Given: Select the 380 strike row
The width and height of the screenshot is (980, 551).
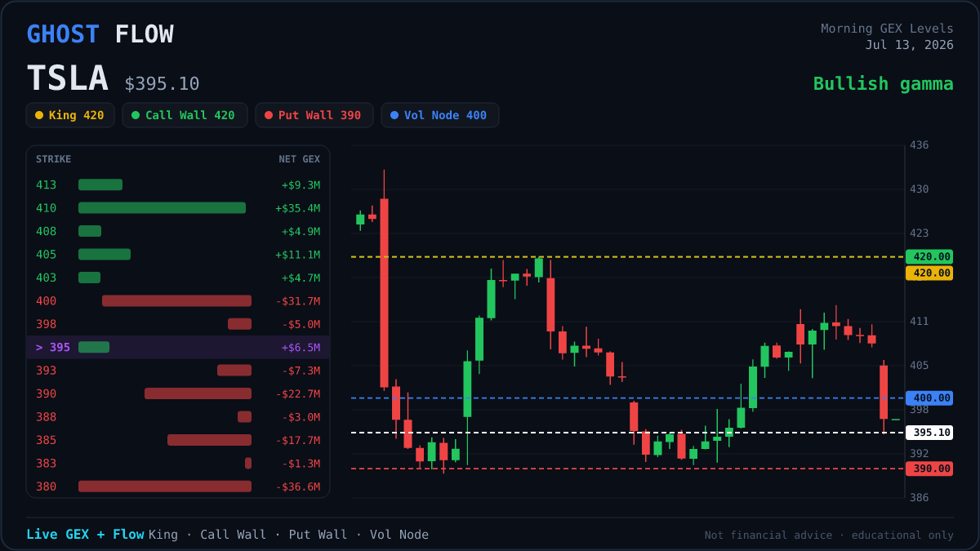Looking at the screenshot, I should [178, 487].
